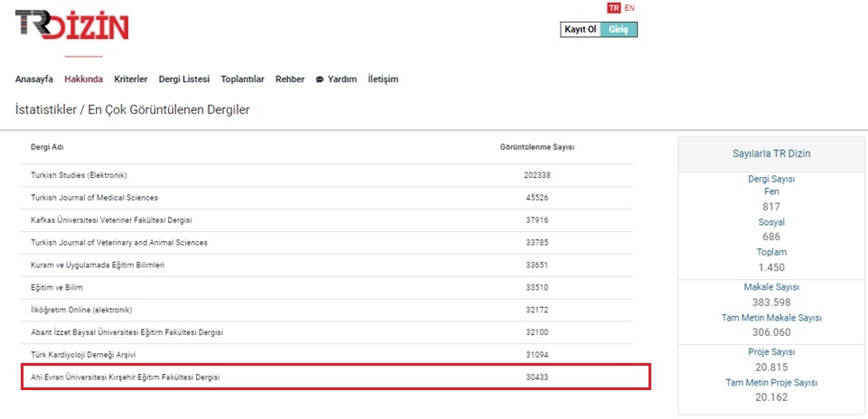This screenshot has width=868, height=419.
Task: Click the Sayılarla TR Dizin panel heading
Action: click(x=771, y=154)
